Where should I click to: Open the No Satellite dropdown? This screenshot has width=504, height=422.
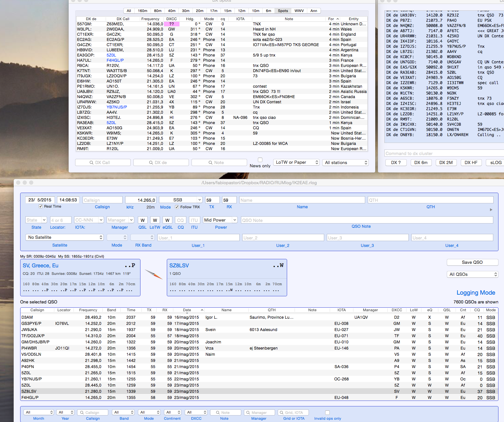(x=64, y=237)
